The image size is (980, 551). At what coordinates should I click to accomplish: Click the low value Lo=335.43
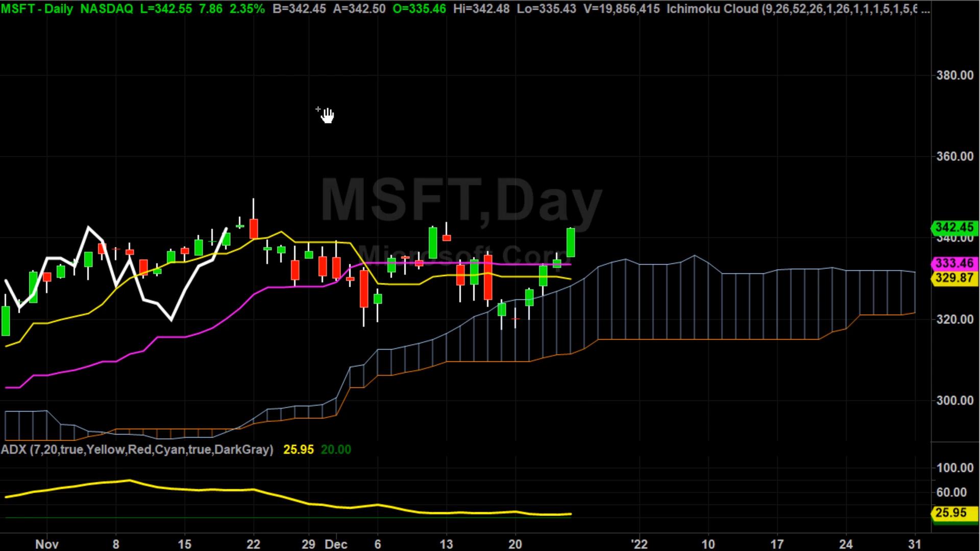tap(547, 9)
